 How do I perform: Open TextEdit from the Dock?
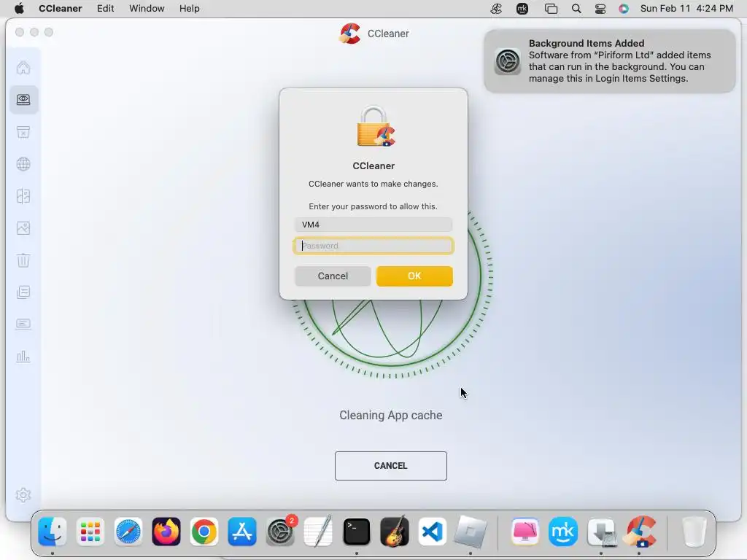point(318,532)
